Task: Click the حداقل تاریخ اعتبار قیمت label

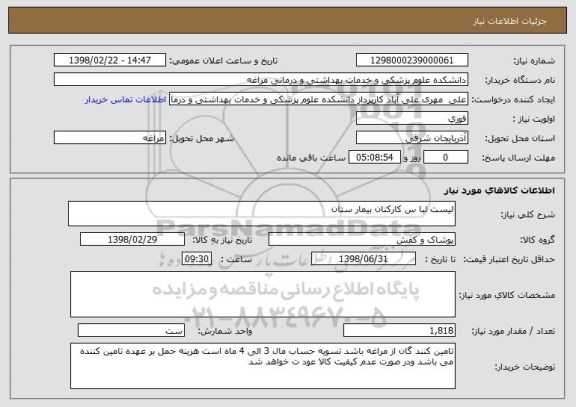Action: (509, 259)
